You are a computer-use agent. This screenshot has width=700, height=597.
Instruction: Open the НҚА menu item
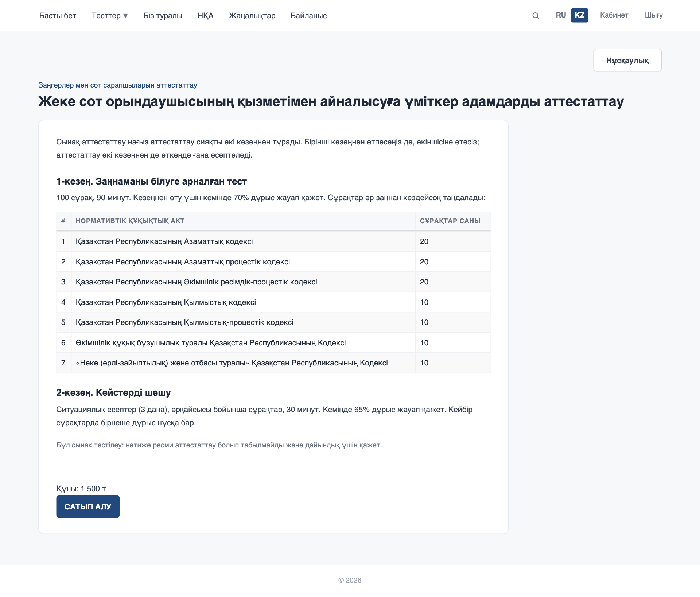pyautogui.click(x=205, y=16)
